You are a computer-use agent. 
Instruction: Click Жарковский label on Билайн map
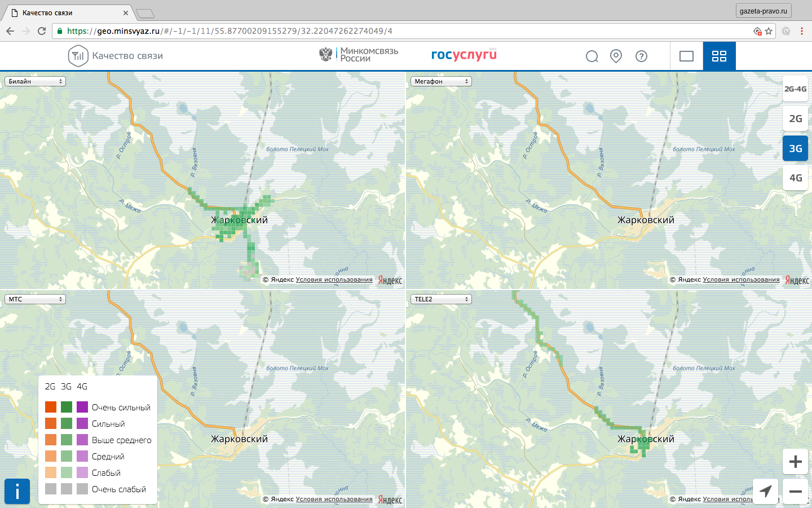click(239, 220)
